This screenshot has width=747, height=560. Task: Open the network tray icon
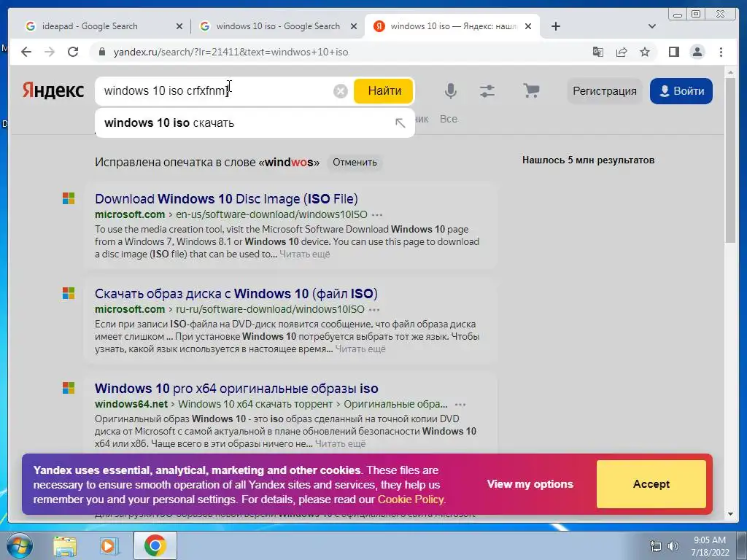[x=656, y=546]
